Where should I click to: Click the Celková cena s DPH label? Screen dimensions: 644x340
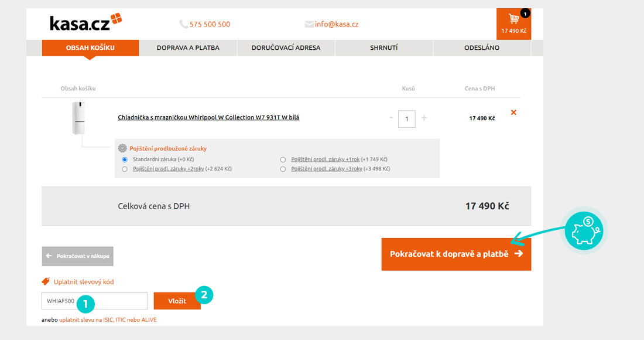click(154, 206)
